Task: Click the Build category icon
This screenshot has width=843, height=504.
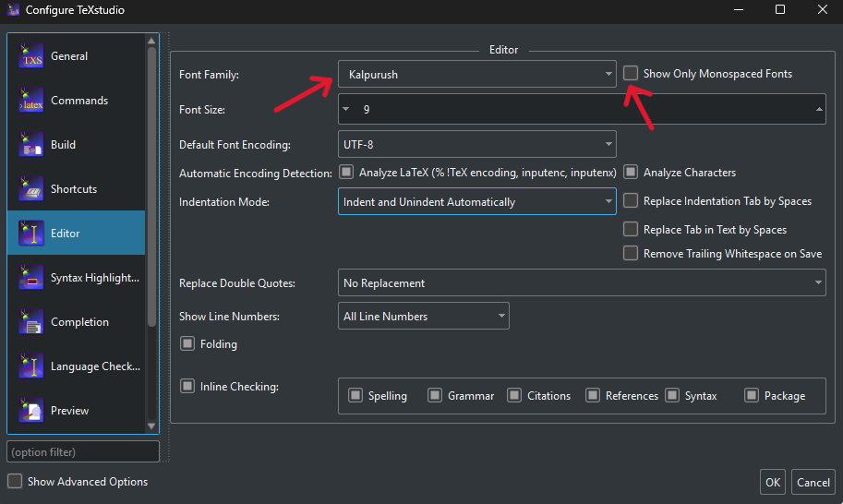Action: coord(31,145)
